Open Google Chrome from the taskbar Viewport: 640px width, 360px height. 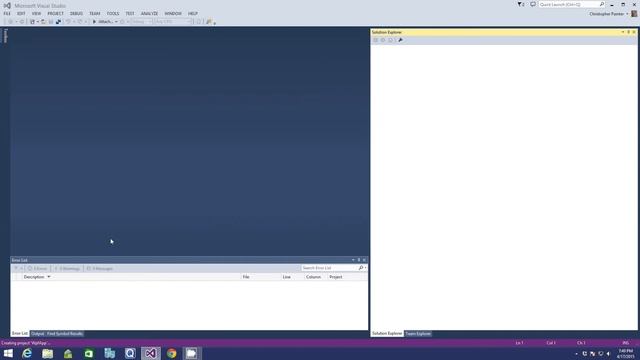(171, 353)
